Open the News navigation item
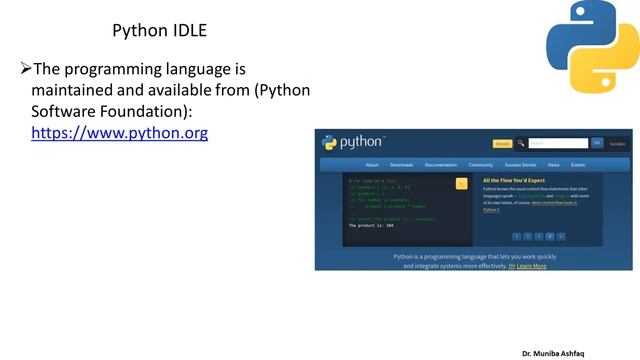The image size is (640, 360). [553, 165]
